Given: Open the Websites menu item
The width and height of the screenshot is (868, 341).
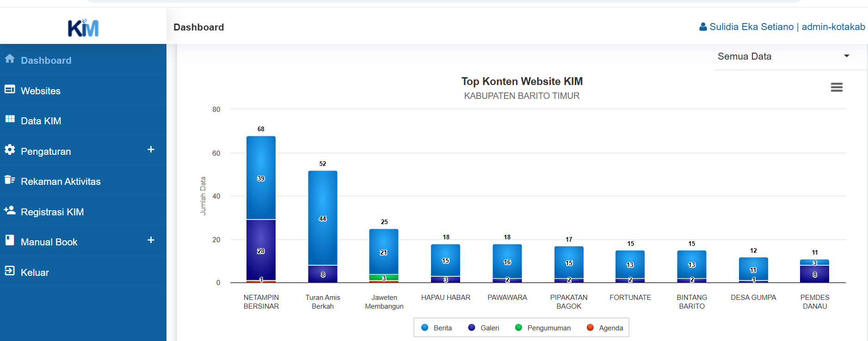Looking at the screenshot, I should pos(41,91).
